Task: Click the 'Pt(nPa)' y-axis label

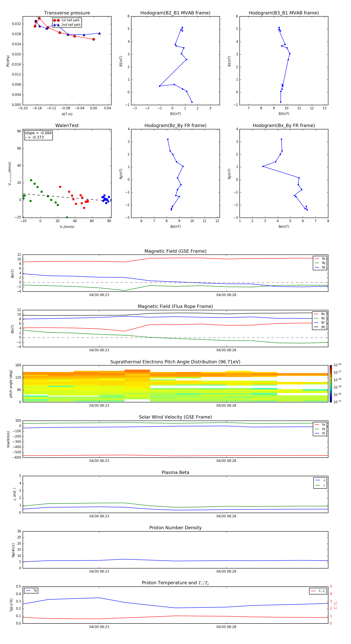Action: click(8, 61)
